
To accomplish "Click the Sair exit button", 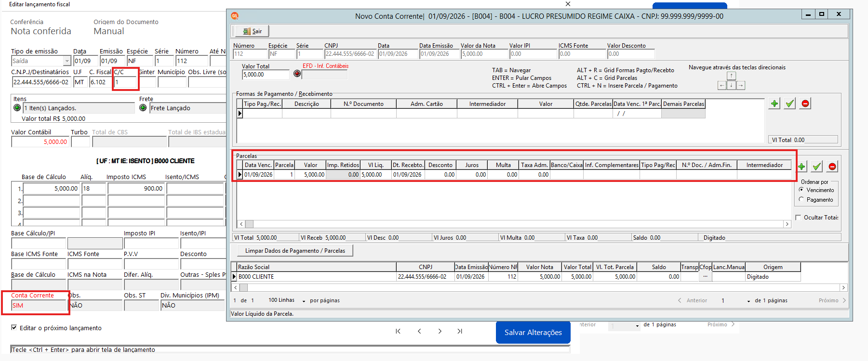I will (x=252, y=31).
